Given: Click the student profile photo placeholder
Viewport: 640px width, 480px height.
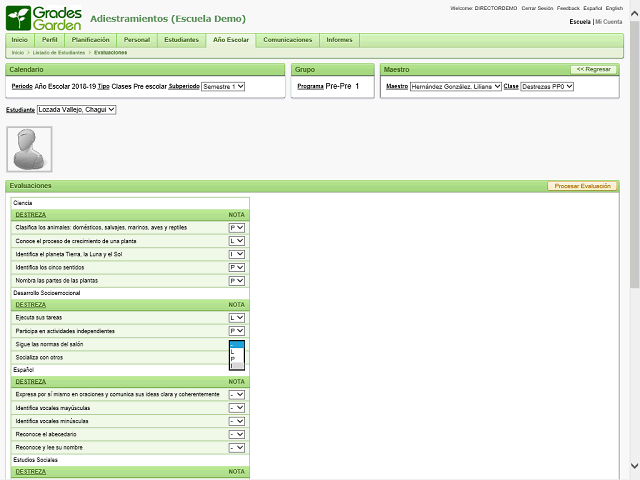Looking at the screenshot, I should (x=28, y=148).
